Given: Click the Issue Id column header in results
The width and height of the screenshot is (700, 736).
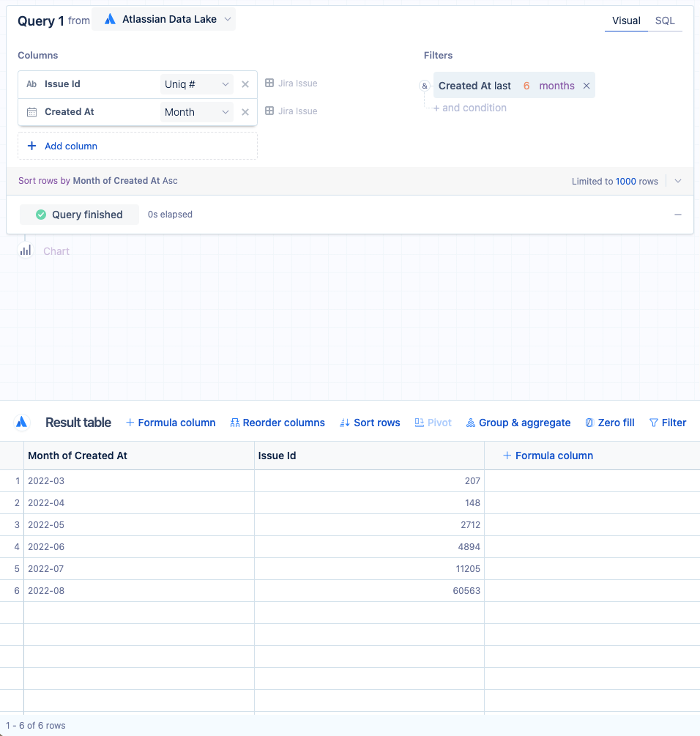Looking at the screenshot, I should click(369, 456).
